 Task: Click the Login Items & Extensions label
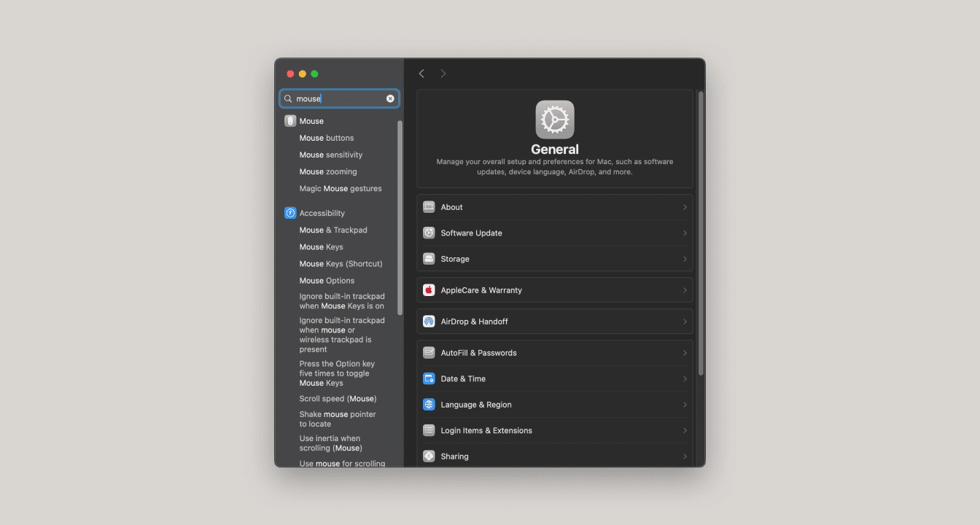[x=486, y=431]
